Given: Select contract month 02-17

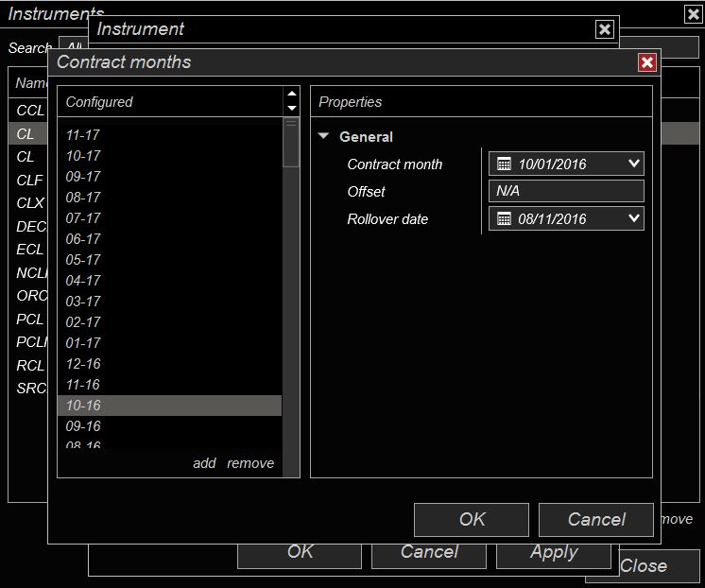Looking at the screenshot, I should tap(169, 322).
